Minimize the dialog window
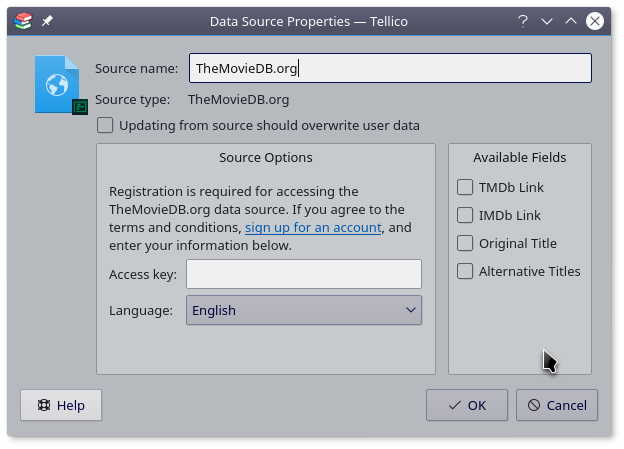 pos(547,20)
